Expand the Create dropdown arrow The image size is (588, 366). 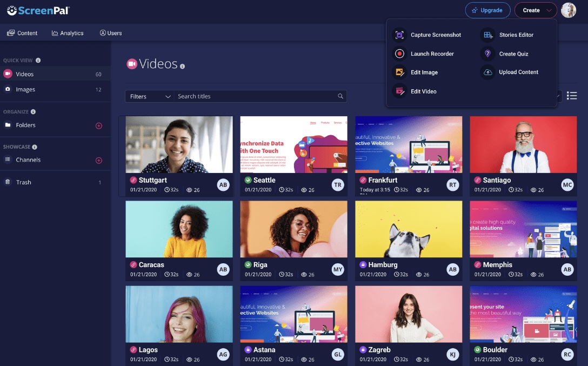(x=550, y=10)
